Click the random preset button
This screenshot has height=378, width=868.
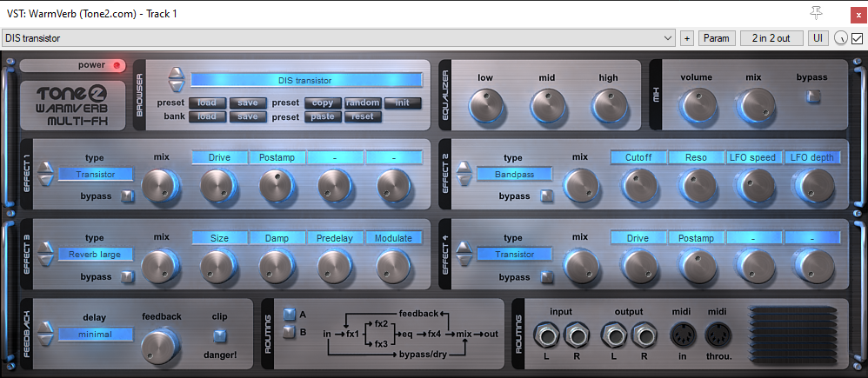(364, 103)
